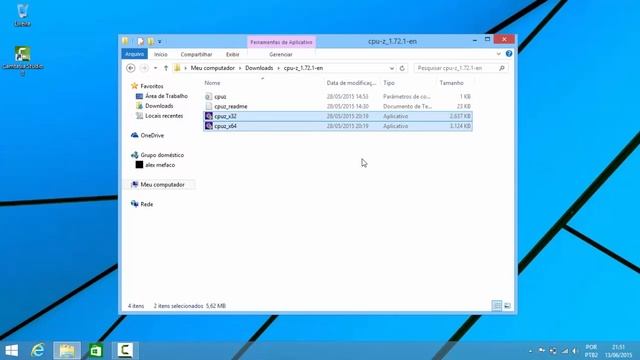Open the Store taskbar icon
The height and width of the screenshot is (360, 640).
96,350
